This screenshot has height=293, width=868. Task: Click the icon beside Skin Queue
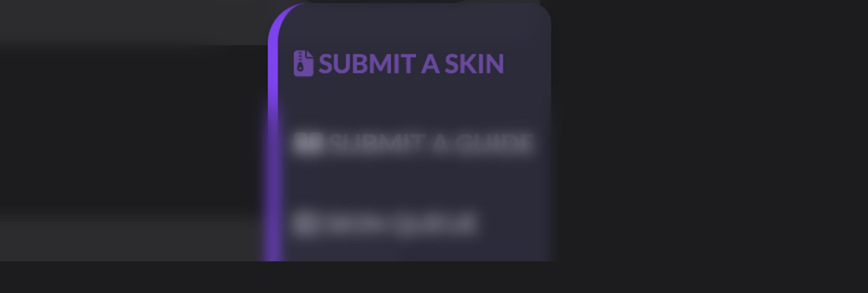coord(304,224)
